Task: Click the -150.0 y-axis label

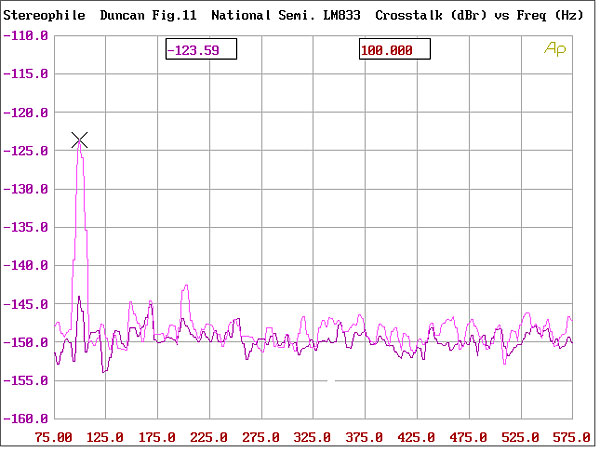Action: click(26, 342)
